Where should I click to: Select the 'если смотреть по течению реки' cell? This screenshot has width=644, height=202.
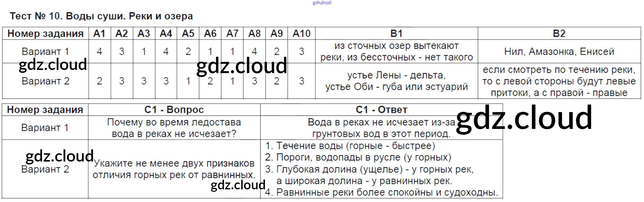pyautogui.click(x=559, y=81)
